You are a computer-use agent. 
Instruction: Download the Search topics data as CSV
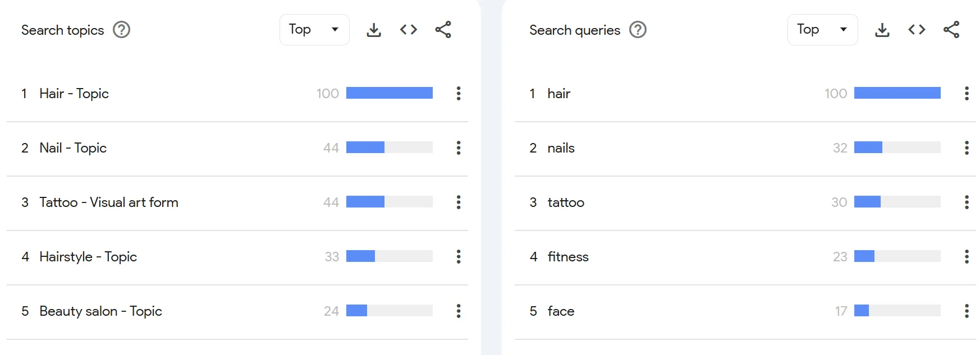(x=373, y=30)
